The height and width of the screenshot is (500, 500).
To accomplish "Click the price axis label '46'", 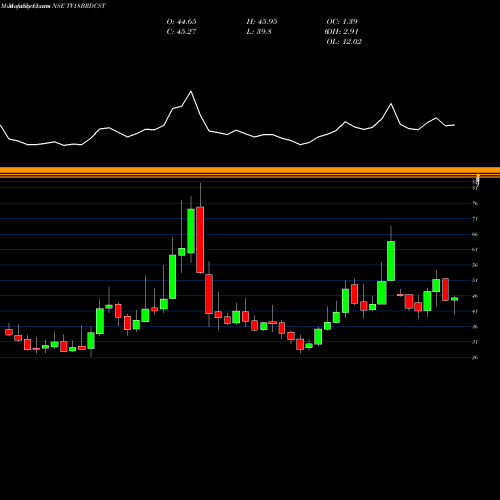I will (475, 296).
